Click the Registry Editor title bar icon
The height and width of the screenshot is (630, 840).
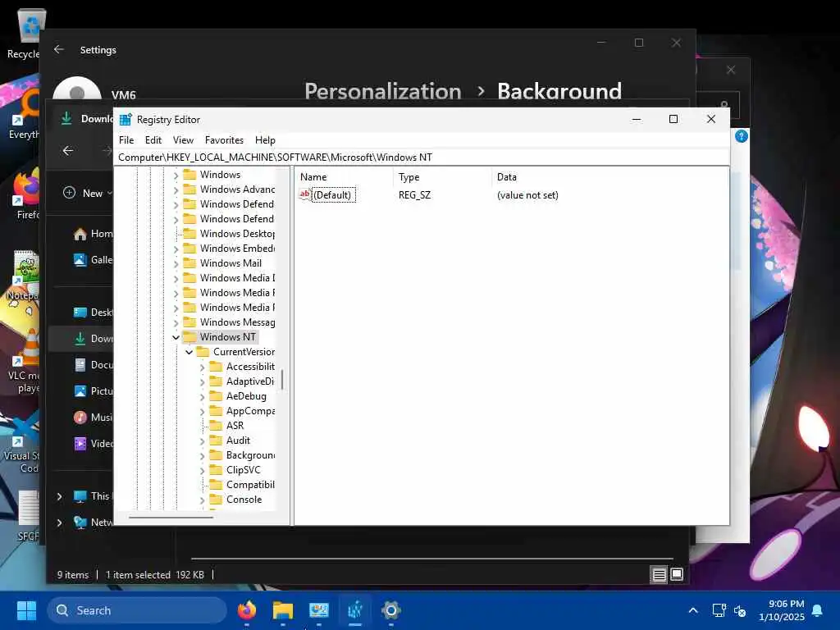tap(126, 120)
